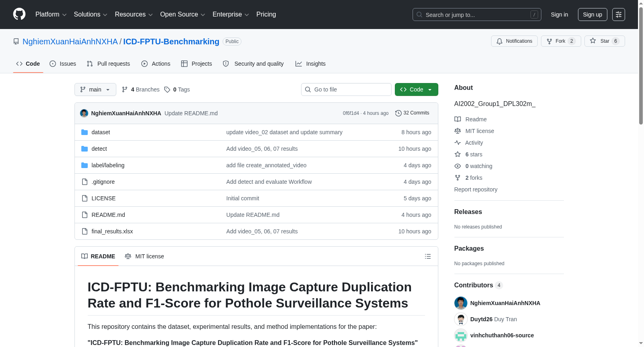Click vinhchuthanh06-source contributor avatar
The image size is (644, 347).
[x=461, y=335]
